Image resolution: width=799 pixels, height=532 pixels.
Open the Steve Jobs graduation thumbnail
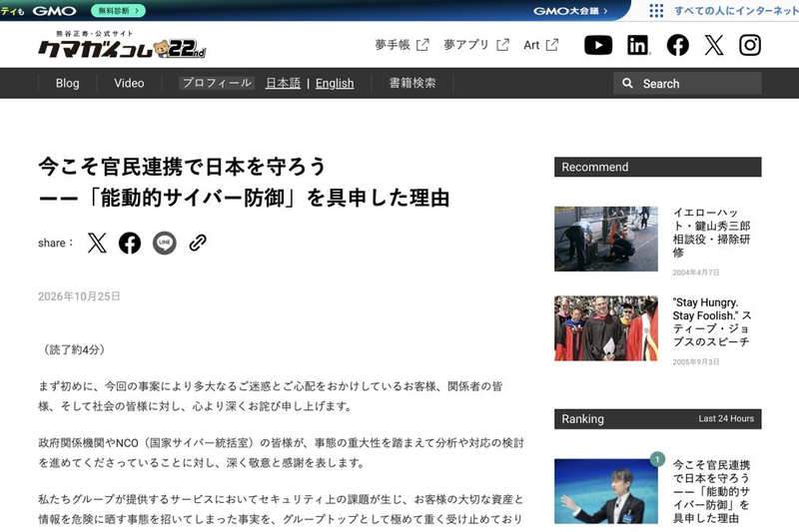[x=606, y=328]
